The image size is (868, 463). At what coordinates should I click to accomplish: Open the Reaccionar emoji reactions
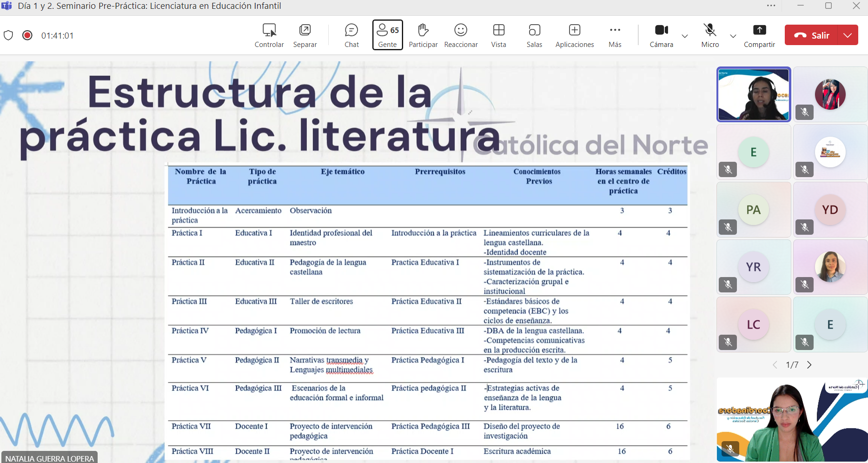[x=460, y=35]
